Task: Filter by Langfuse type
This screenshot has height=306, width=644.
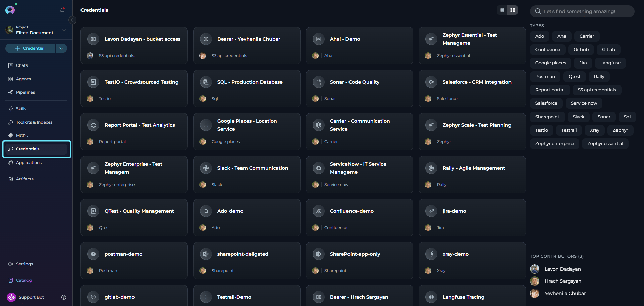Action: tap(610, 63)
